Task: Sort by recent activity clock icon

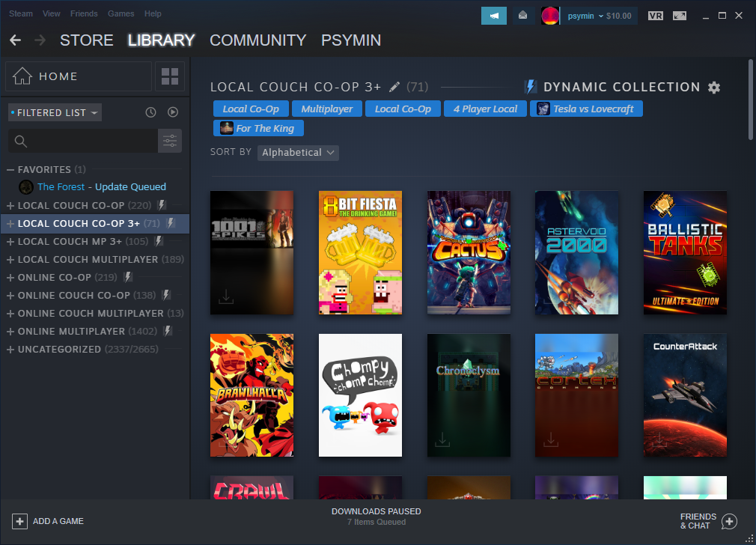Action: point(151,112)
